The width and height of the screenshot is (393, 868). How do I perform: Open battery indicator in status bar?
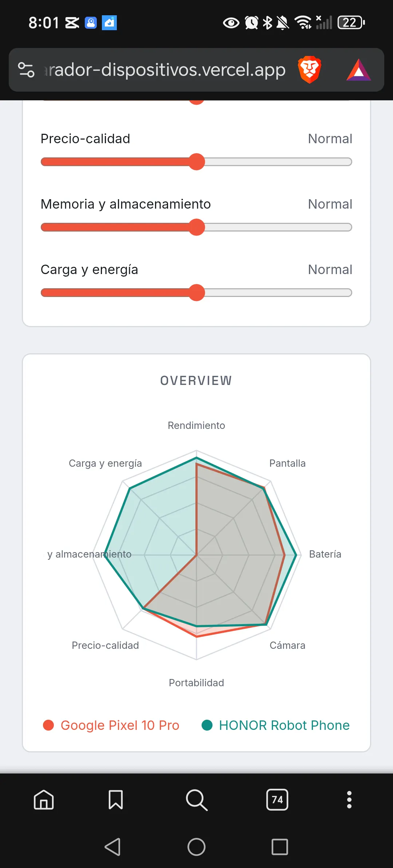point(351,23)
